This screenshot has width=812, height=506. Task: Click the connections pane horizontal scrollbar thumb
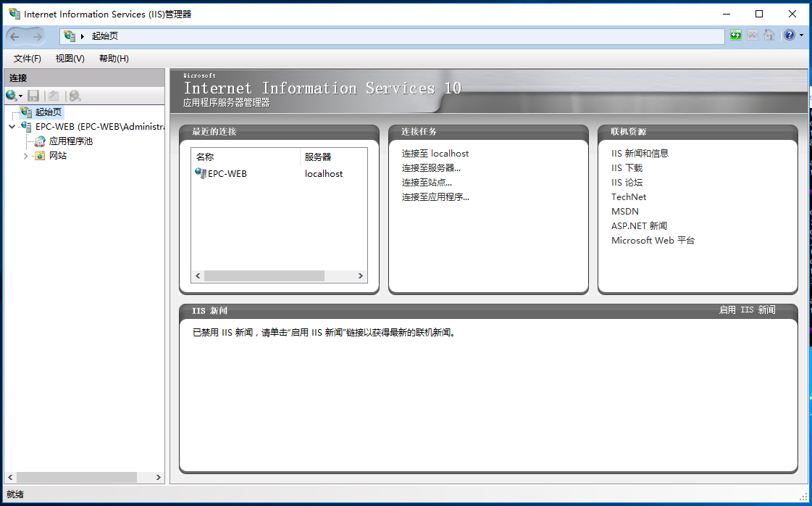click(x=77, y=477)
